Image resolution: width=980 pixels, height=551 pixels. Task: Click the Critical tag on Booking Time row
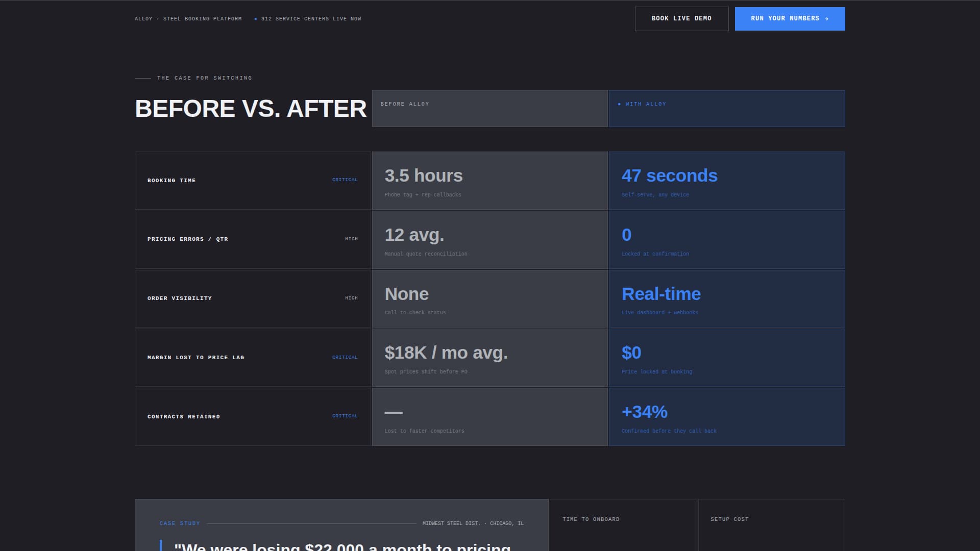pos(345,180)
